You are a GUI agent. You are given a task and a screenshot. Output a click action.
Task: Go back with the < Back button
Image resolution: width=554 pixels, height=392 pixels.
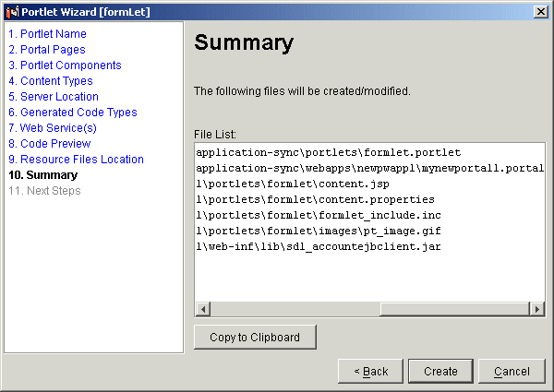[x=370, y=371]
